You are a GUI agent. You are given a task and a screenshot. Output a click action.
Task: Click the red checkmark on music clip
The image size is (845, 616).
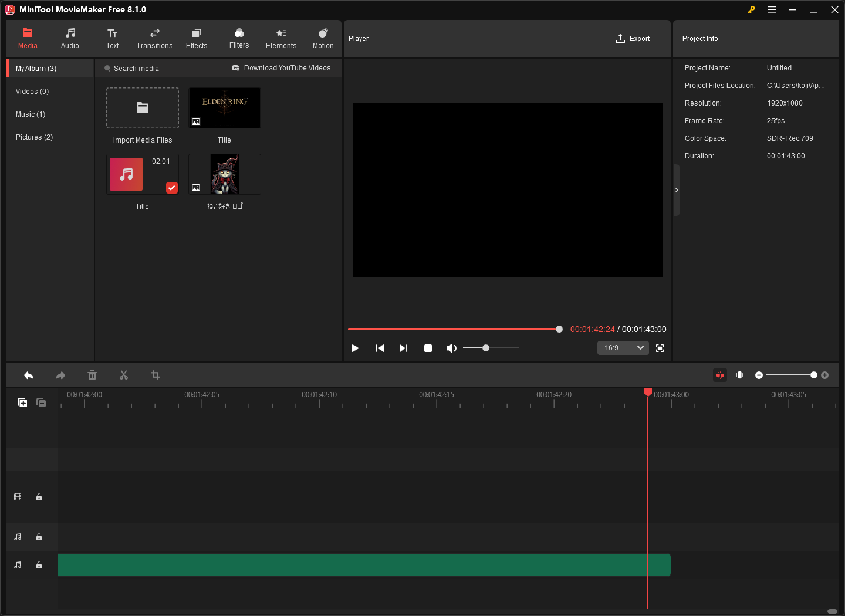171,188
